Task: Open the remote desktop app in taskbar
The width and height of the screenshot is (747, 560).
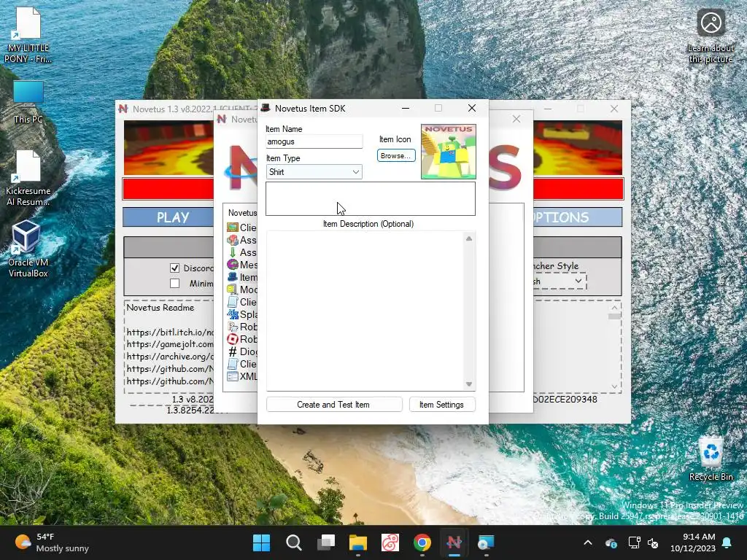Action: click(x=486, y=542)
